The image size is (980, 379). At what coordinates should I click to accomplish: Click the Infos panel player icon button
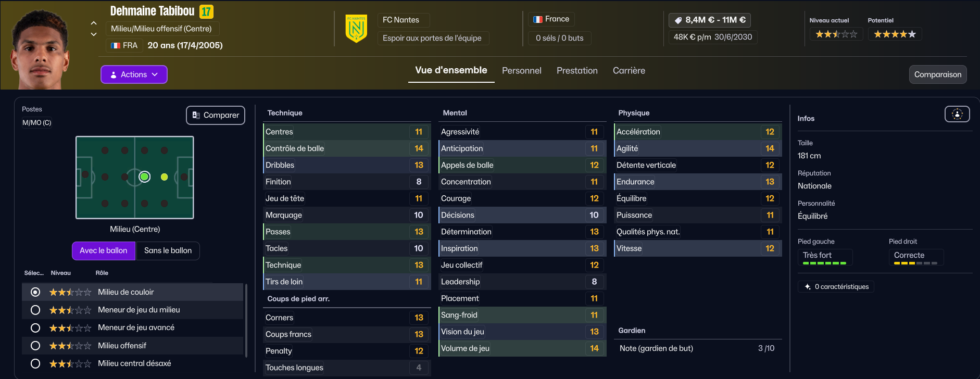tap(957, 114)
